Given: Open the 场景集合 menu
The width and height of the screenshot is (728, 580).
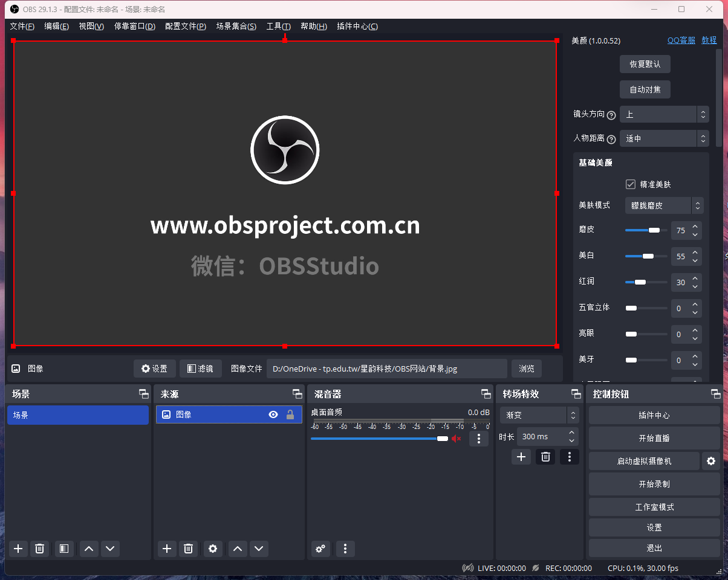Looking at the screenshot, I should click(236, 26).
